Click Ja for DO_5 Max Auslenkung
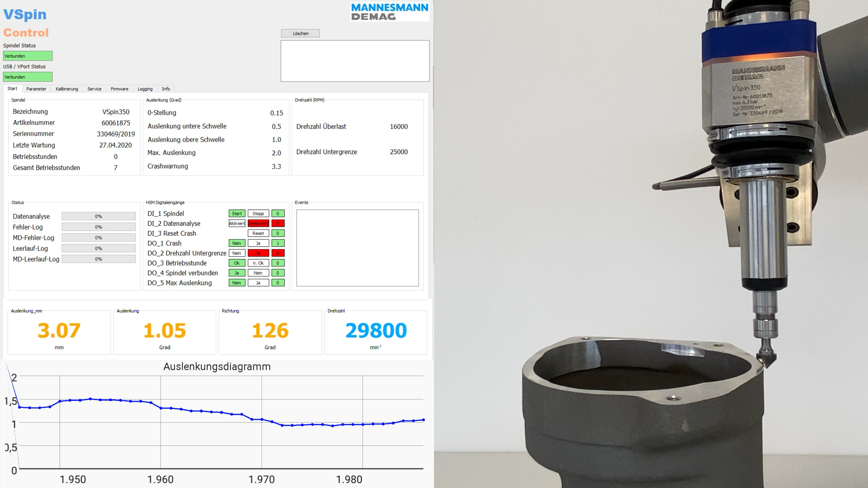 tap(258, 283)
